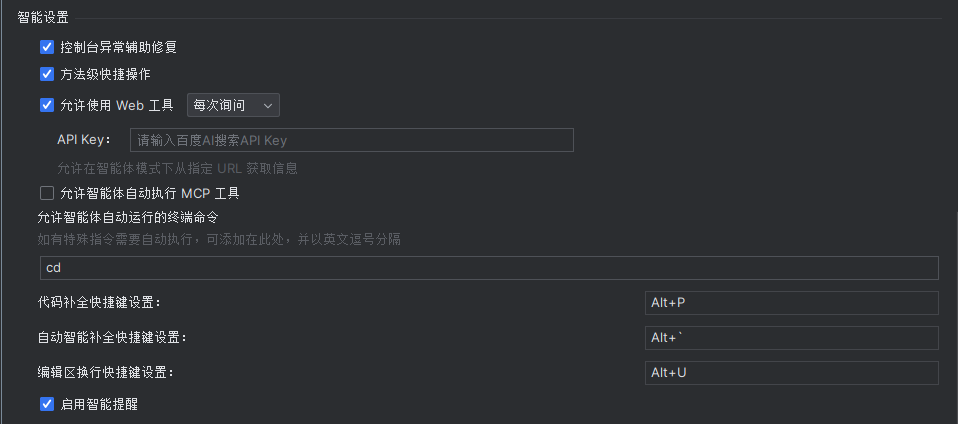Click the terminal commands field containing cd
The width and height of the screenshot is (958, 424).
[489, 268]
